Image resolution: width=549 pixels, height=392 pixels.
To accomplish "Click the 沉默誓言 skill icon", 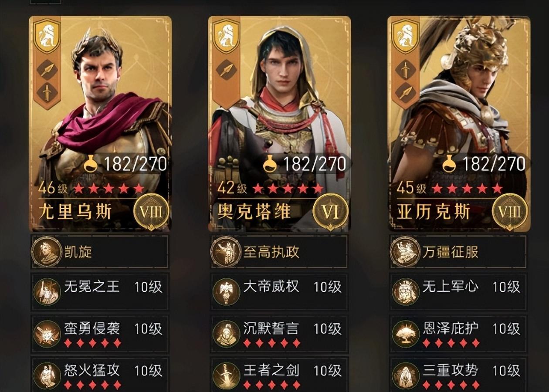I will [226, 334].
